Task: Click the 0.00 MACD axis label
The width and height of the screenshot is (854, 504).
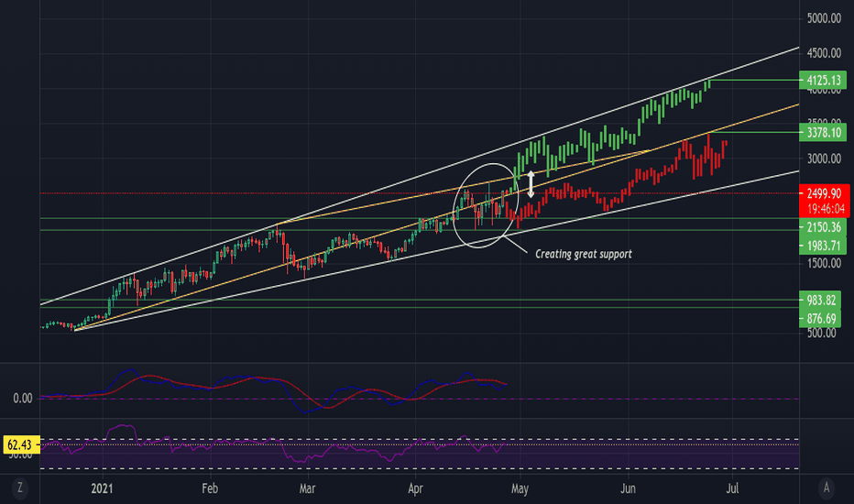Action: tap(22, 399)
